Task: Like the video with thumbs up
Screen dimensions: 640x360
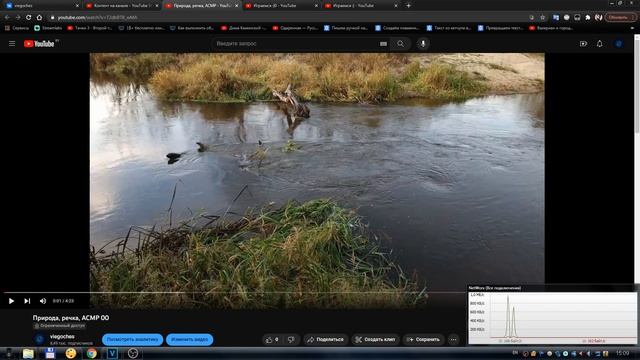Action: (272, 339)
